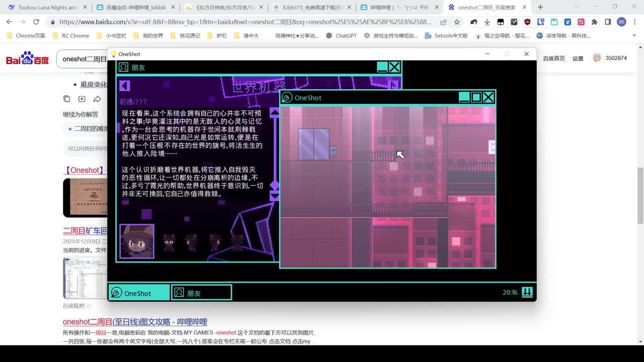Click the Baidu logo

[28, 59]
